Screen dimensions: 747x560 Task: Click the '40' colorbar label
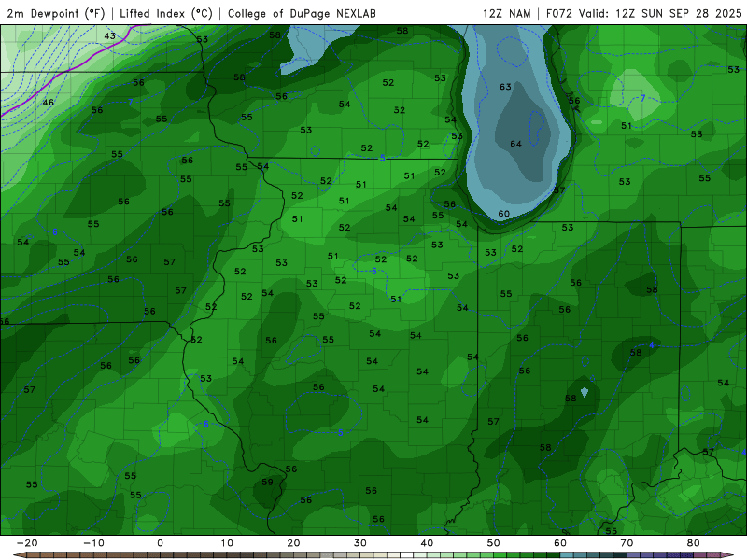point(427,543)
